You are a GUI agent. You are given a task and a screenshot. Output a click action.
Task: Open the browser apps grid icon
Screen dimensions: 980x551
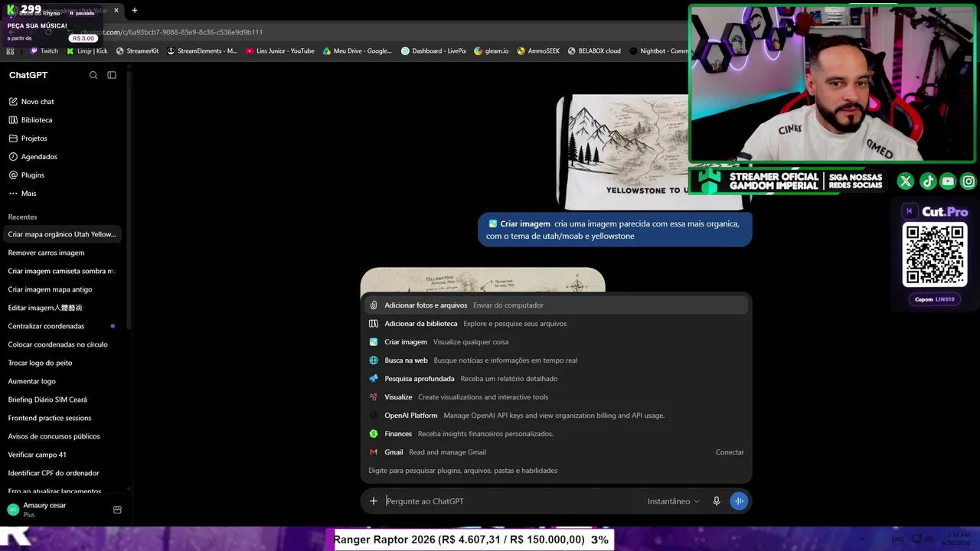[10, 51]
